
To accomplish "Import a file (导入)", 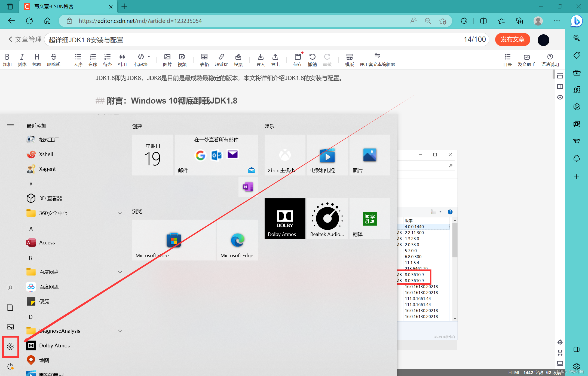I will 261,60.
